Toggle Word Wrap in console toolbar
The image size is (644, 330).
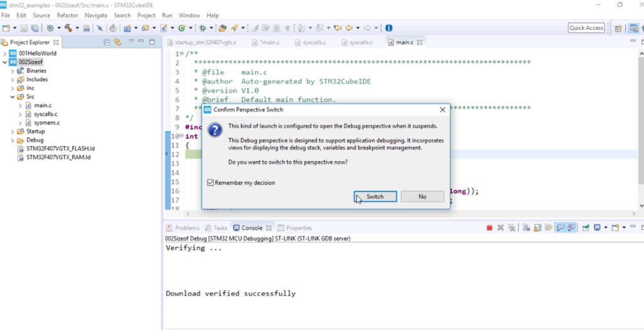pos(548,227)
